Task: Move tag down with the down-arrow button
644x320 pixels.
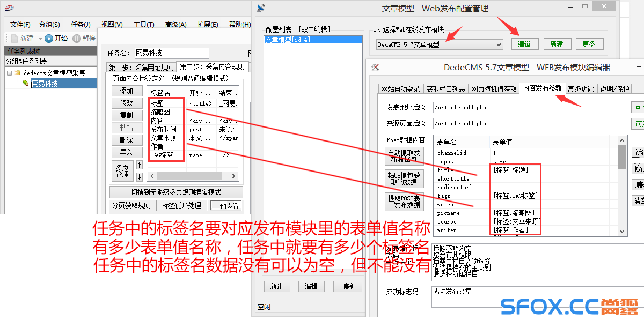Action: [x=140, y=177]
